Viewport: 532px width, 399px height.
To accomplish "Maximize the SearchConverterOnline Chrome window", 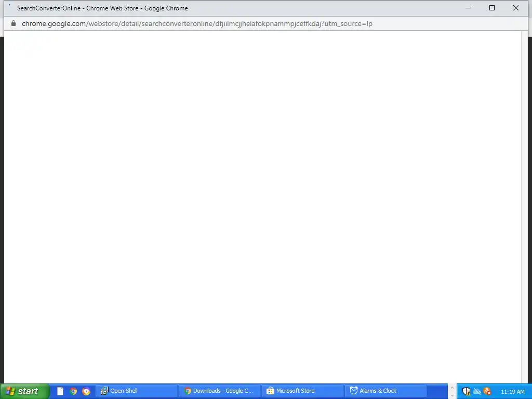I will tap(492, 8).
